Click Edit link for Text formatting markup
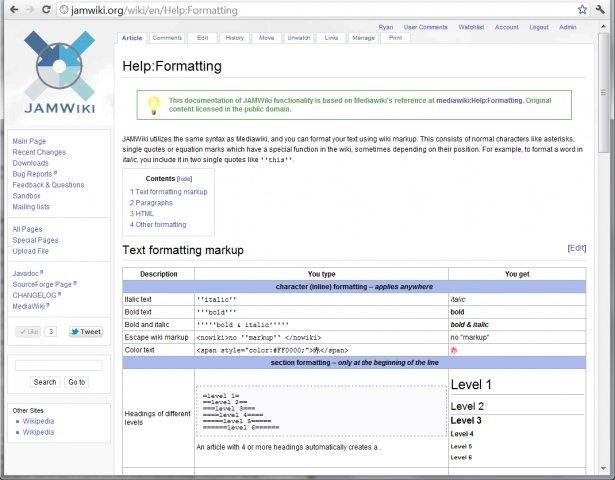Screen dimensions: 615x480 tap(577, 248)
